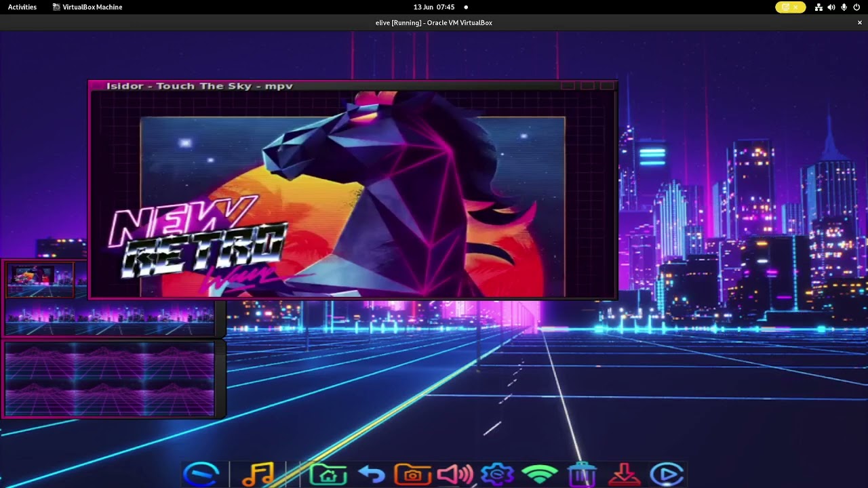The image size is (868, 488).
Task: Select the city skyline pager row
Action: [109, 319]
